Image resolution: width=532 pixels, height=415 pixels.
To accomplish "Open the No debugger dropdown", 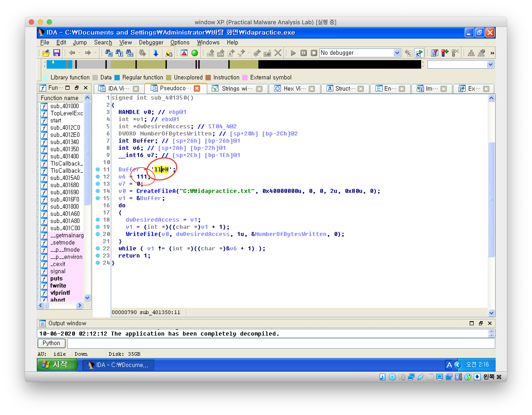I will tap(397, 53).
